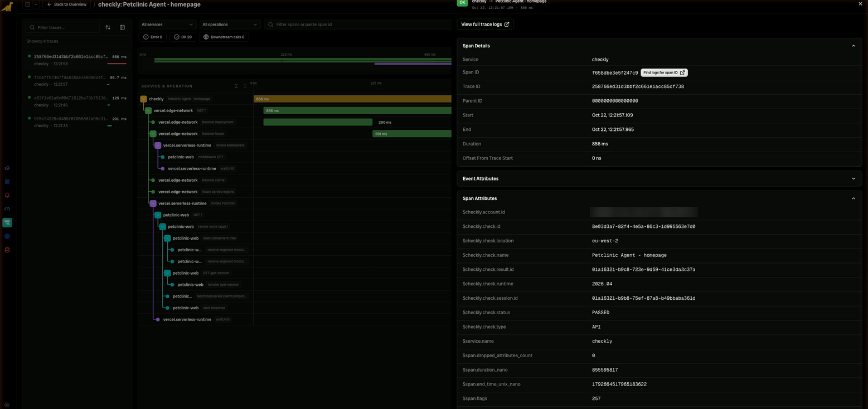868x409 pixels.
Task: Collapse the checkly root span node
Action: pyautogui.click(x=143, y=99)
